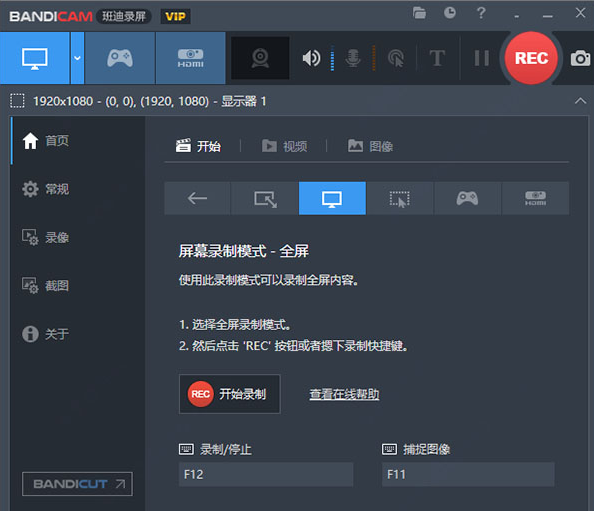Open scheduled recording clock icon

pyautogui.click(x=450, y=13)
